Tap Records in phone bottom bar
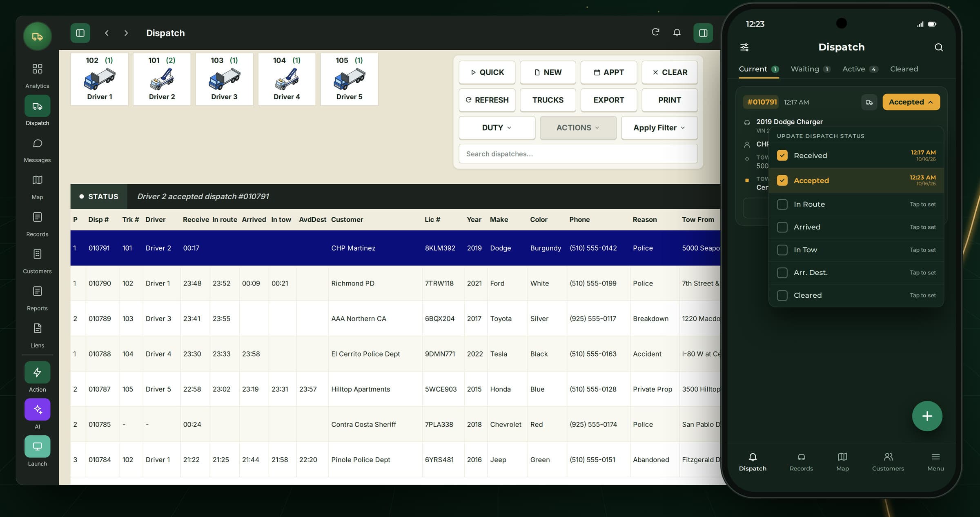 point(801,462)
